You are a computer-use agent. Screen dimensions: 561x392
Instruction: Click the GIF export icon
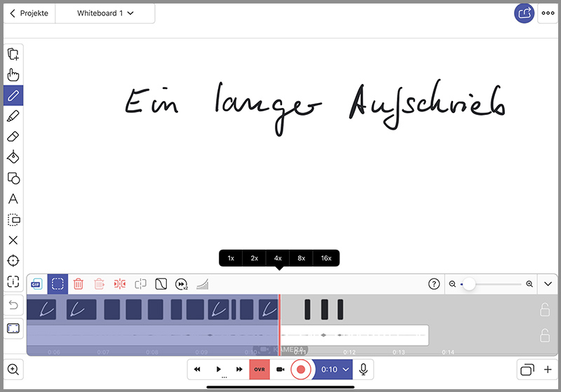36,284
